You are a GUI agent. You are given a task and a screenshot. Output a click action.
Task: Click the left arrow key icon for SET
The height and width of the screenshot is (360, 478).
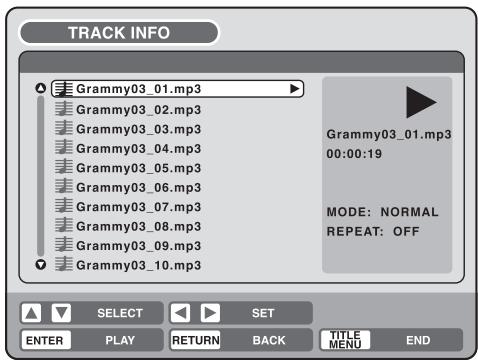(x=180, y=313)
